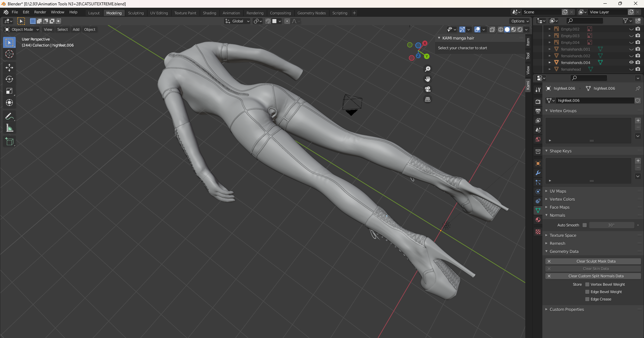Open Modifier properties wrench tab
The width and height of the screenshot is (644, 338).
click(538, 173)
